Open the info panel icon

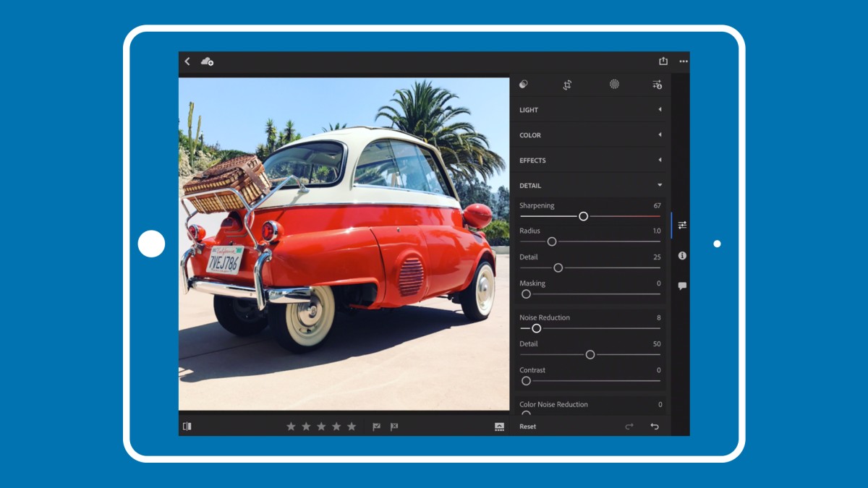(x=682, y=256)
